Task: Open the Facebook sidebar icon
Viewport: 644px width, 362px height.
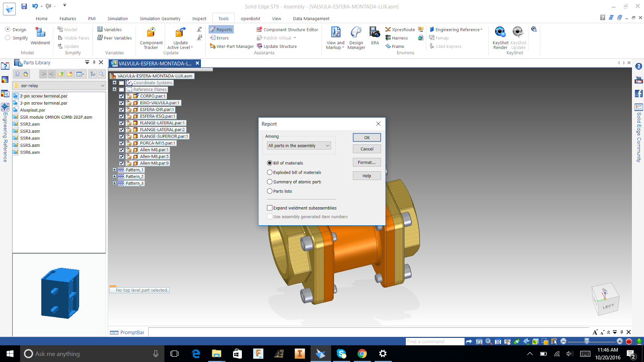Action: (x=639, y=93)
